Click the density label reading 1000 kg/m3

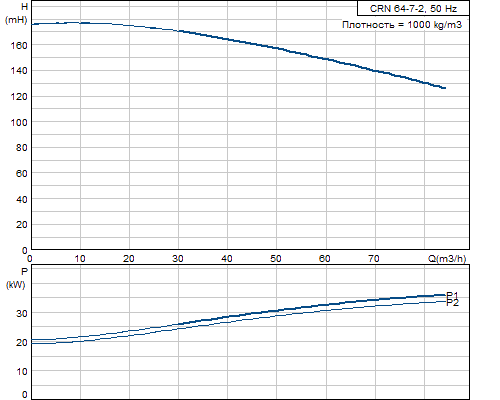pos(402,25)
